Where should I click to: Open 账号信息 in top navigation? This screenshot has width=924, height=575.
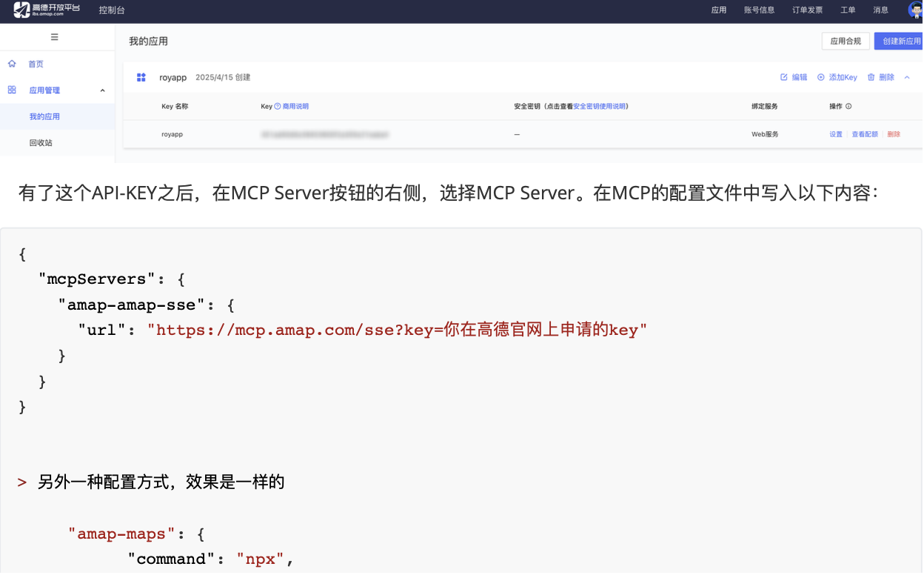759,10
